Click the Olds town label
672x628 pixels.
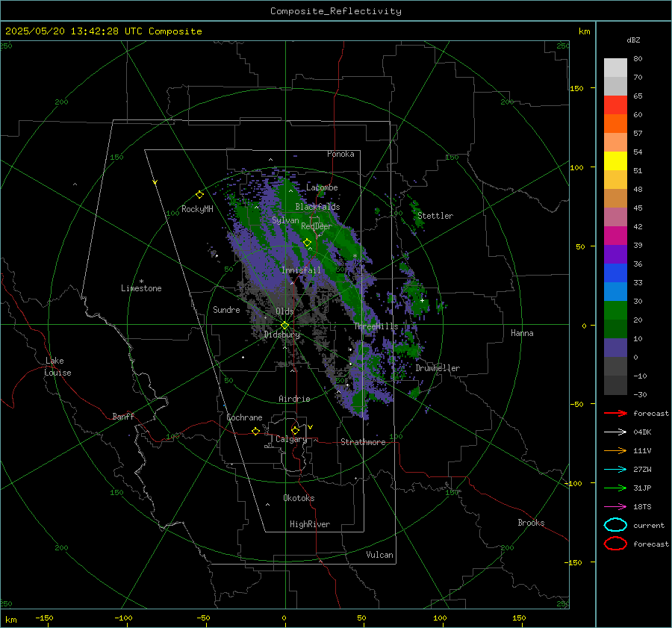click(284, 311)
